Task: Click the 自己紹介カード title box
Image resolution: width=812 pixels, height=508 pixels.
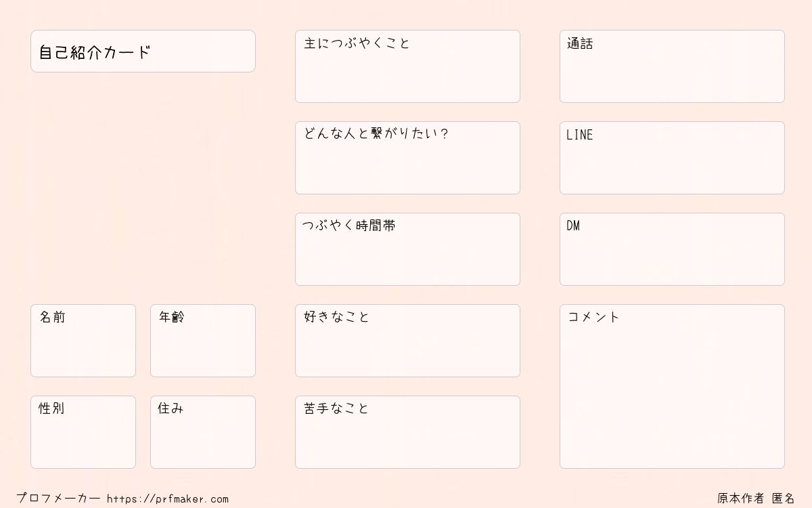Action: 143,51
